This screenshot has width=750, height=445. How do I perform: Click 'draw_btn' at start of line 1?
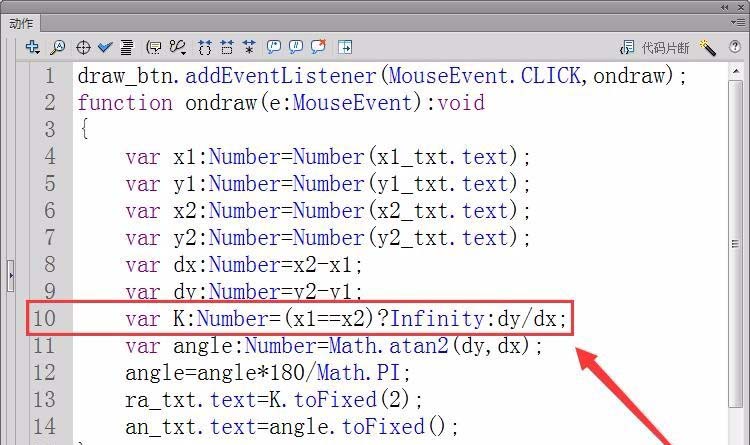pyautogui.click(x=125, y=77)
